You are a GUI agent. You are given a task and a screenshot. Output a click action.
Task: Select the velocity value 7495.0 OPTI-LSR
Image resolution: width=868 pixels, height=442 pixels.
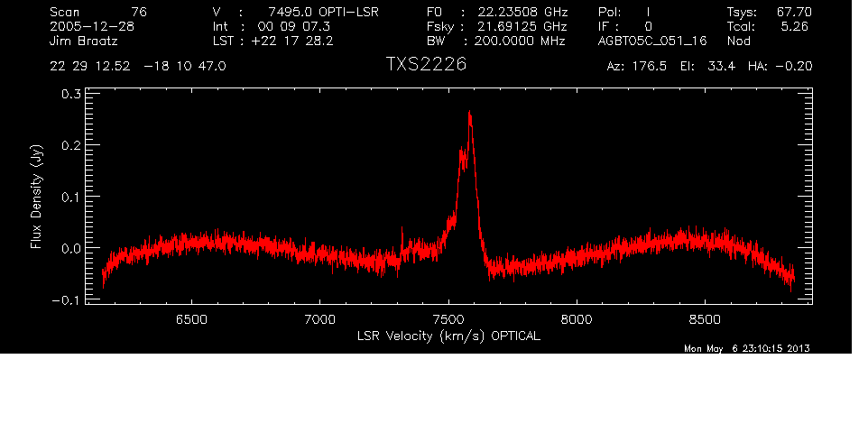pos(323,12)
